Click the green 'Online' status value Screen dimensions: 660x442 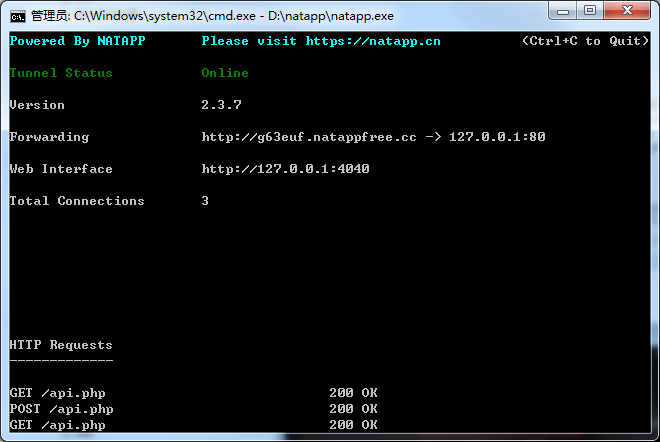(x=225, y=73)
